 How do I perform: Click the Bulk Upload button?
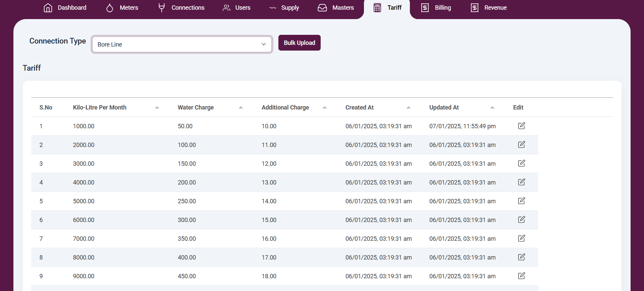[299, 43]
